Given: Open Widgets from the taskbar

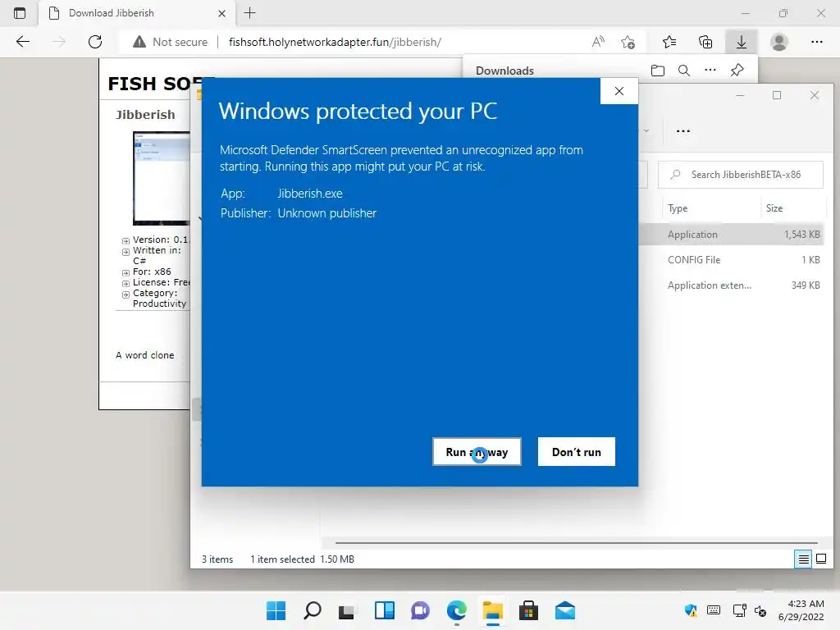Looking at the screenshot, I should [385, 610].
